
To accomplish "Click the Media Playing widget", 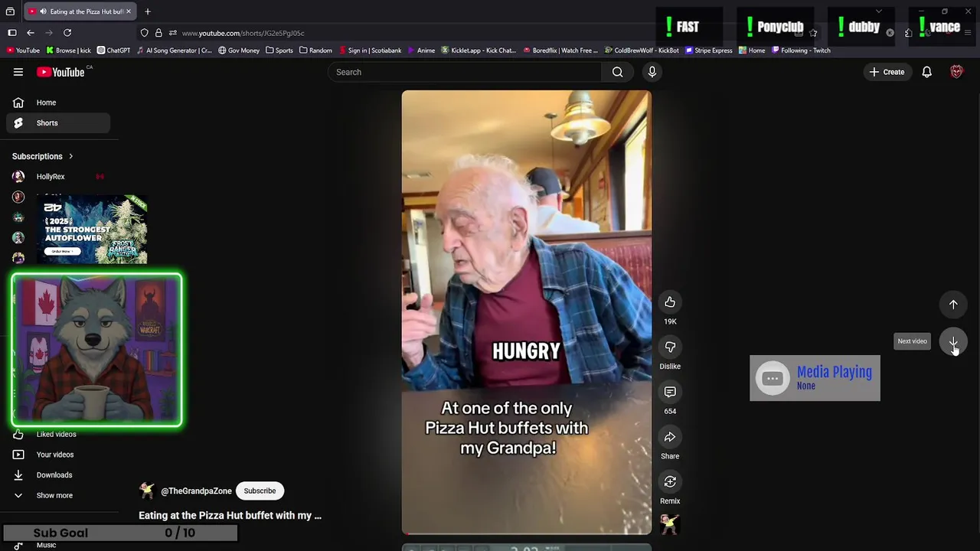I will coord(815,378).
